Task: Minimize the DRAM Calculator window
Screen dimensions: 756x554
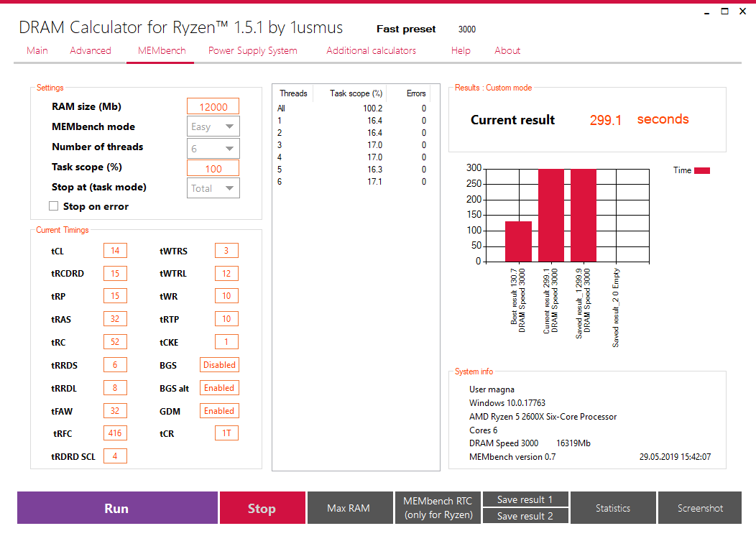Action: coord(707,11)
